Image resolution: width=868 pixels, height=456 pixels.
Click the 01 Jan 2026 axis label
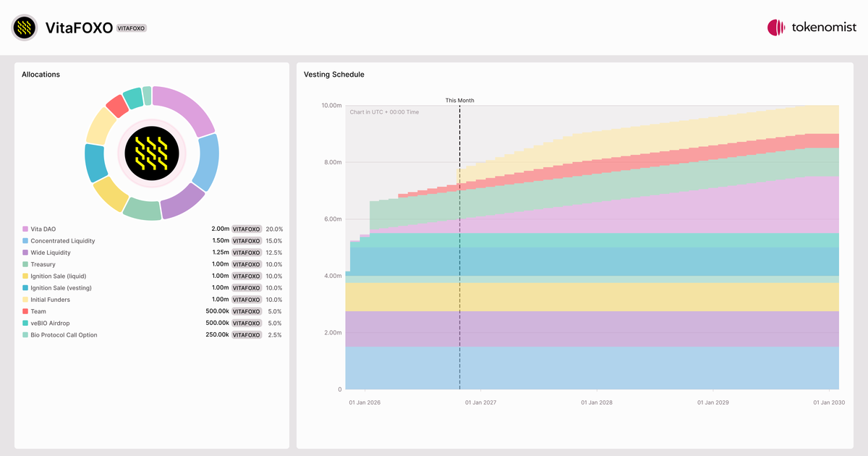point(365,402)
